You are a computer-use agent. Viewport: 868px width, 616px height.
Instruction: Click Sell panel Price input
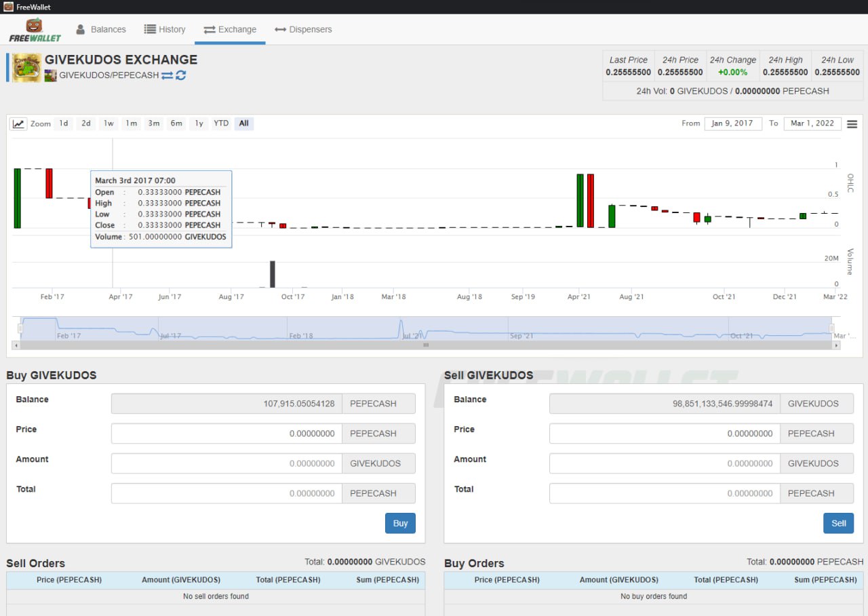pyautogui.click(x=665, y=434)
